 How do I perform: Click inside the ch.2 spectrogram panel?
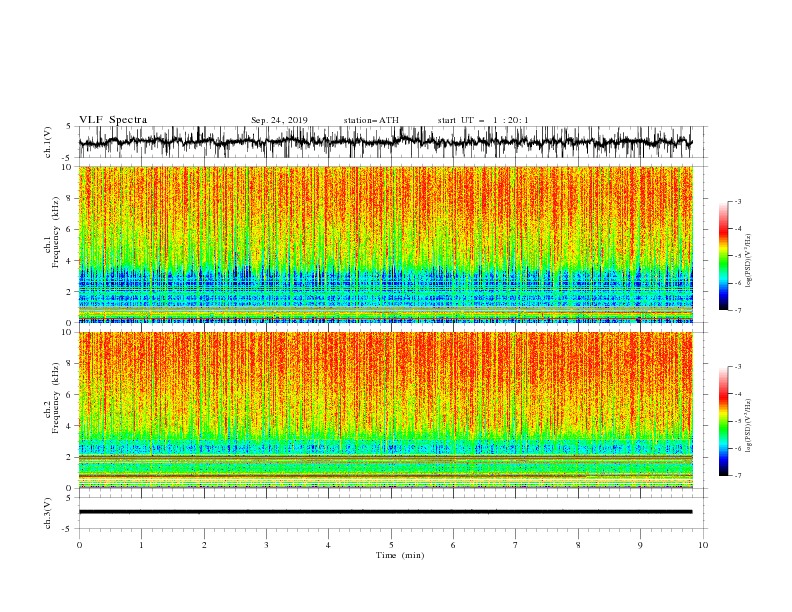click(x=386, y=410)
